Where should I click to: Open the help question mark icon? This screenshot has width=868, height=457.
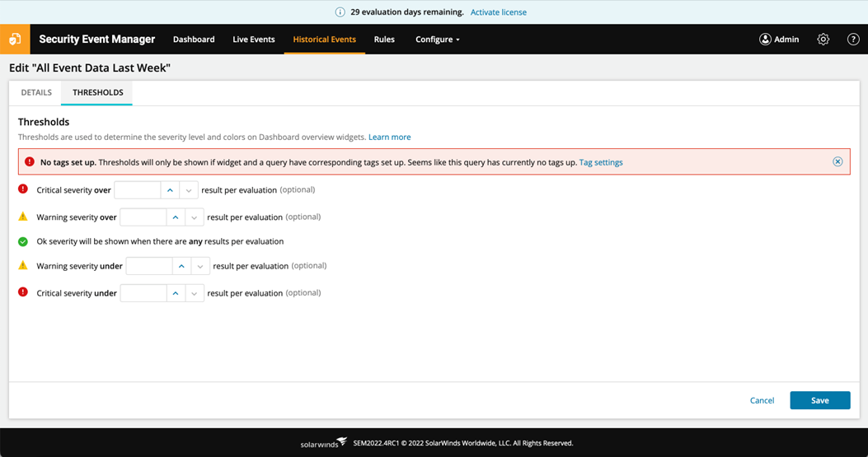coord(853,40)
